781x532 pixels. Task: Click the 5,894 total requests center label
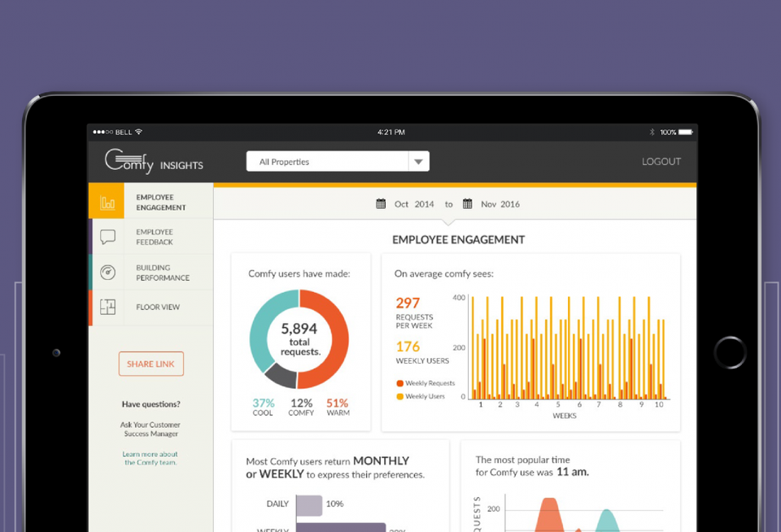(299, 339)
